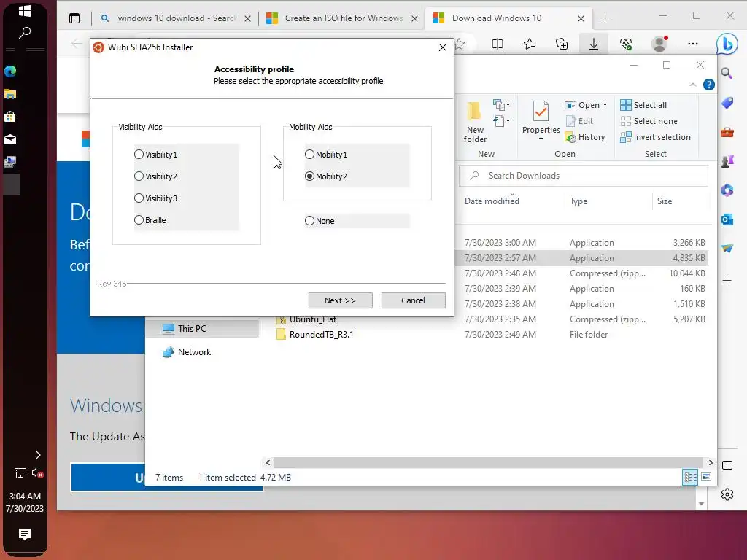Open Edge Downloads icon
Image resolution: width=747 pixels, height=560 pixels.
[x=594, y=44]
